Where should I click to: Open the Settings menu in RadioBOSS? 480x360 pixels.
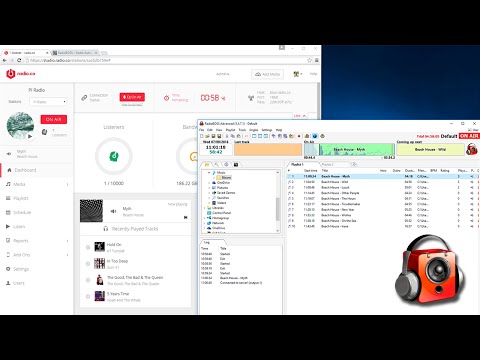(267, 130)
